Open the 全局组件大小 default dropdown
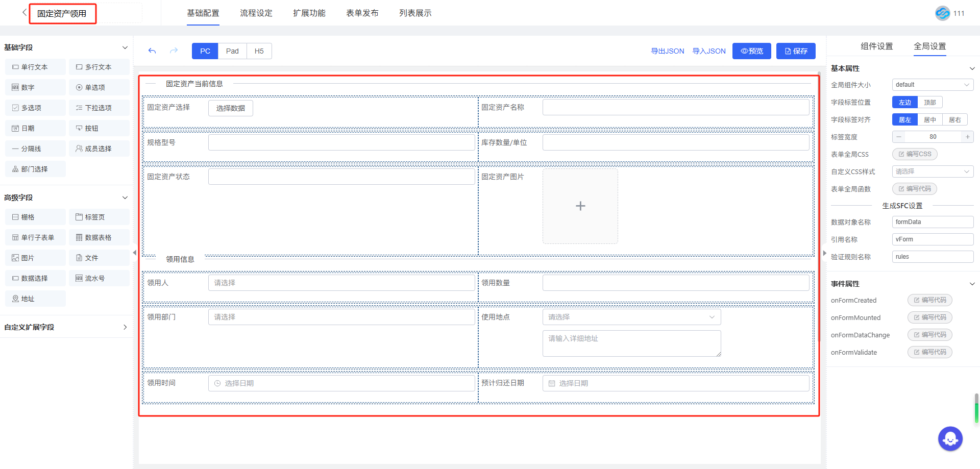 click(932, 85)
